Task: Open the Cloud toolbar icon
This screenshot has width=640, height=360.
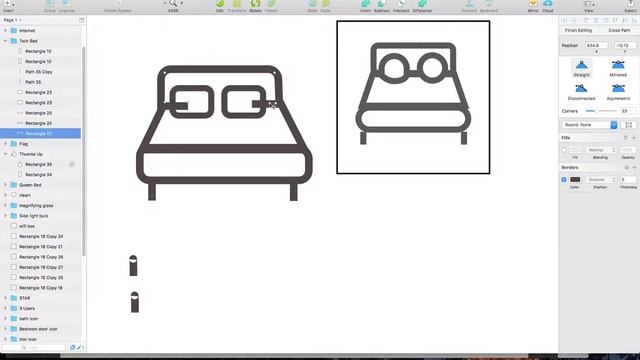Action: 548,5
